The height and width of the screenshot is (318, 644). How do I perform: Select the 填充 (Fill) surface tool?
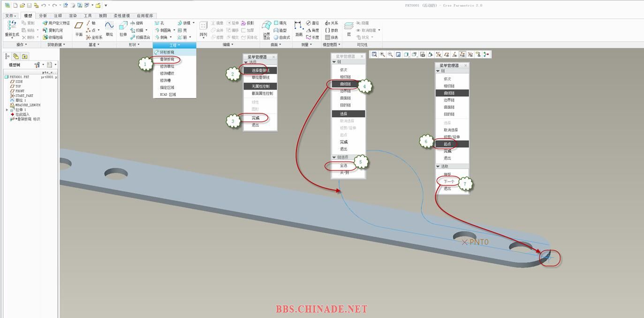click(280, 23)
